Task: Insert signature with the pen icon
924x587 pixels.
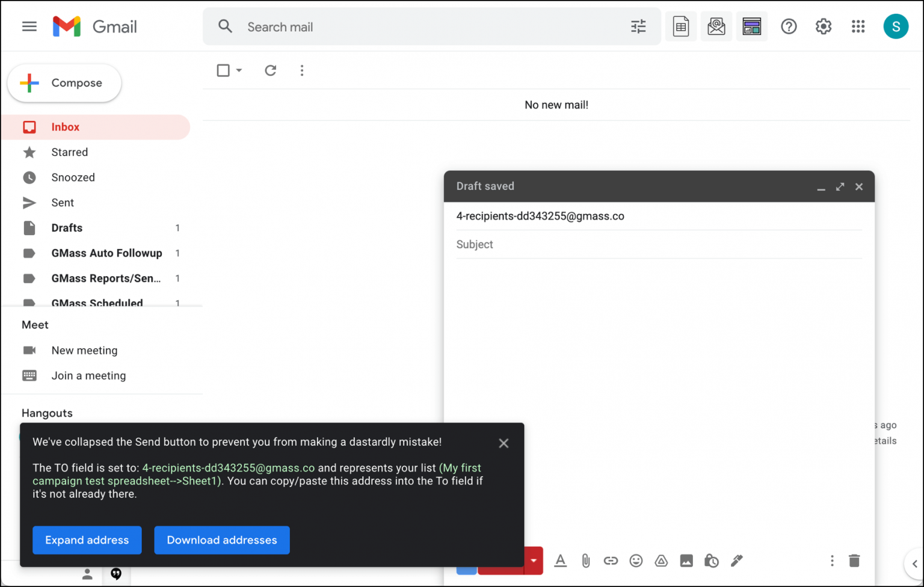Action: click(x=737, y=561)
